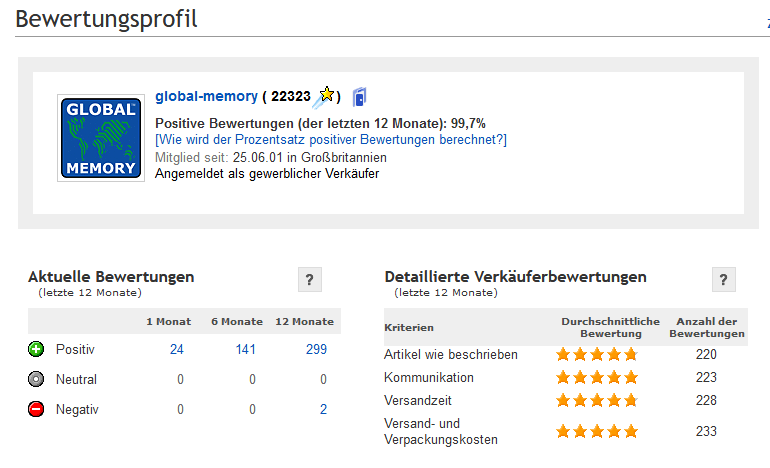Viewport: 770px width, 468px height.
Task: Click the Versand- und Verpackungskosten star rating
Action: [x=597, y=431]
